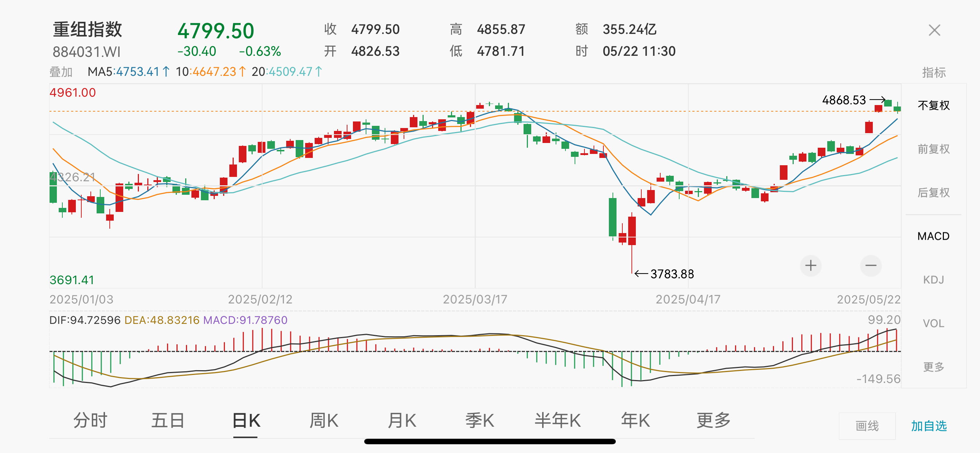The width and height of the screenshot is (980, 453).
Task: Switch to 半年K tab
Action: pyautogui.click(x=558, y=421)
